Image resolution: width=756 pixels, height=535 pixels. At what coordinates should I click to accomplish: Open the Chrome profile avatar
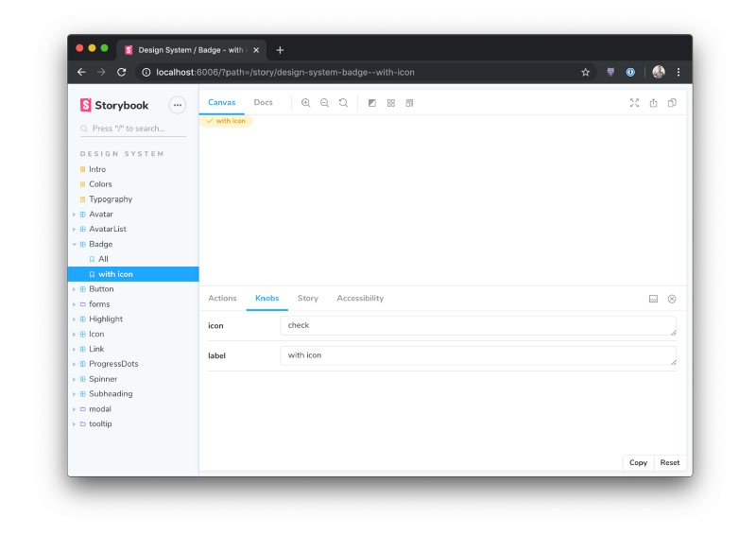pyautogui.click(x=659, y=72)
